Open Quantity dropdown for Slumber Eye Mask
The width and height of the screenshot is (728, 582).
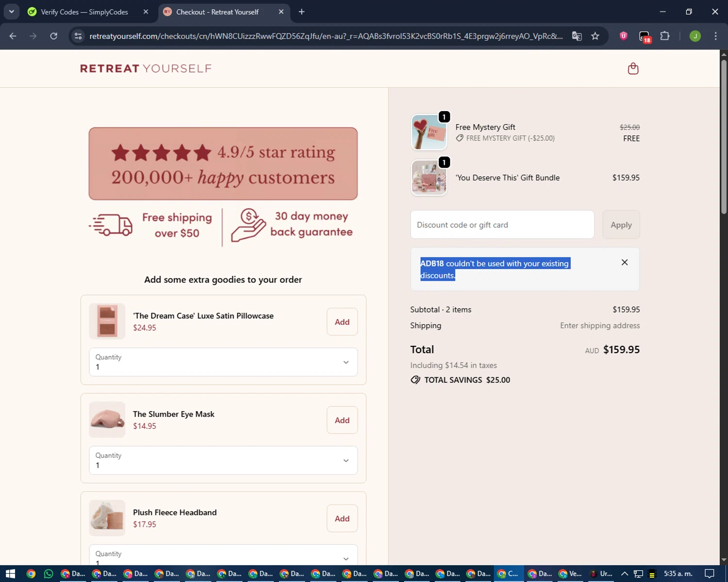[x=223, y=460]
